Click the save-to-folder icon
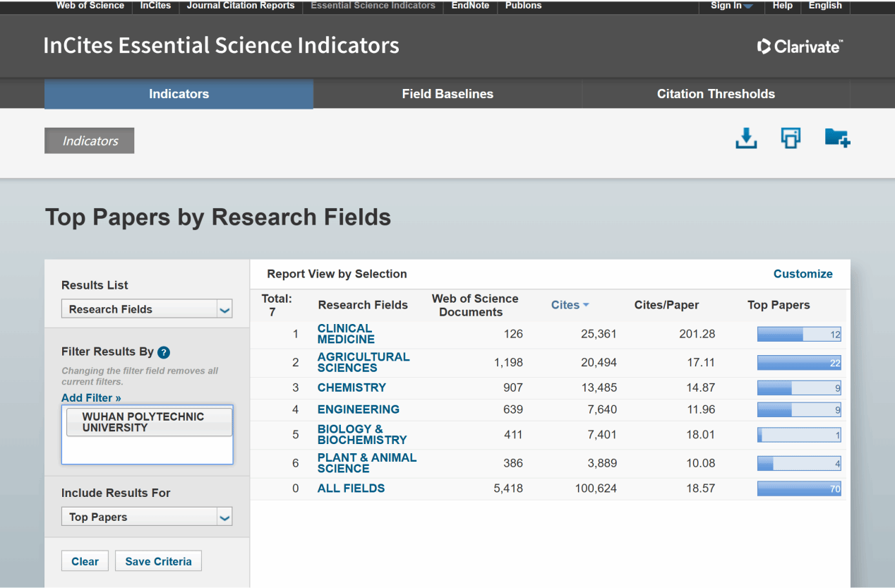Viewport: 895px width, 588px height. coord(837,138)
